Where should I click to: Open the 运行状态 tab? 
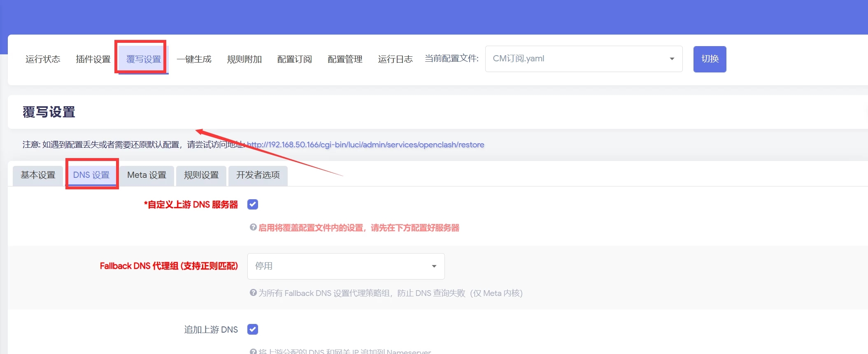pos(43,59)
